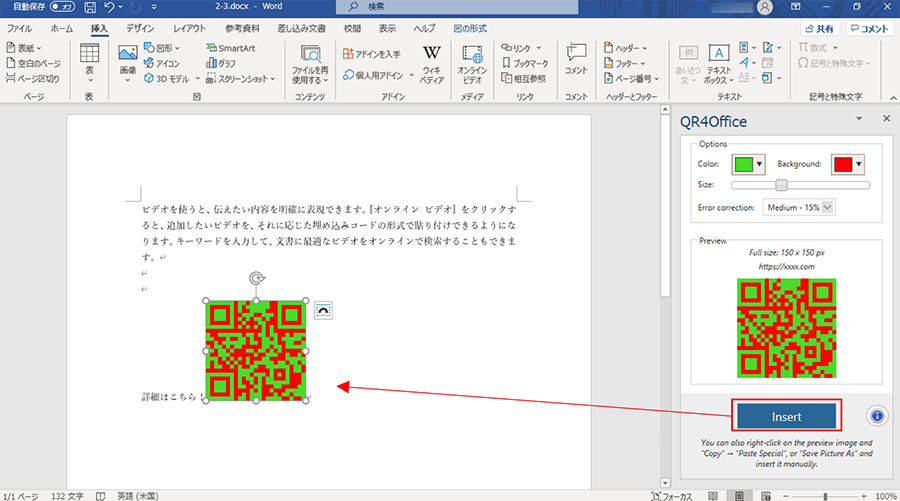Click the Signature Line icon
900x501 pixels.
770,48
